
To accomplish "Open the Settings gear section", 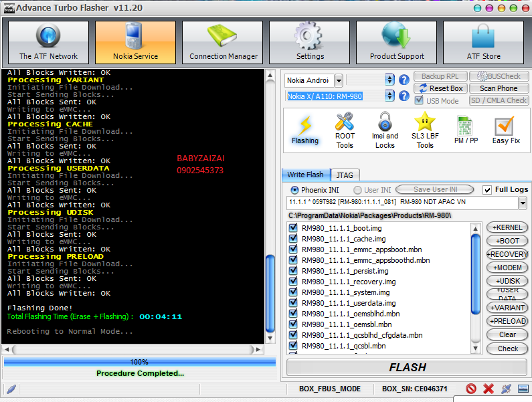I will pos(309,42).
